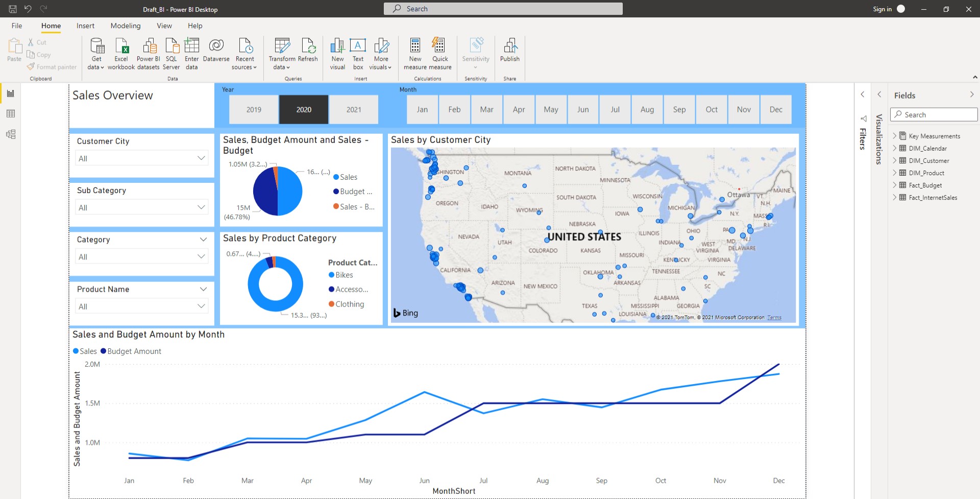Click the Save icon in title bar

(x=13, y=9)
